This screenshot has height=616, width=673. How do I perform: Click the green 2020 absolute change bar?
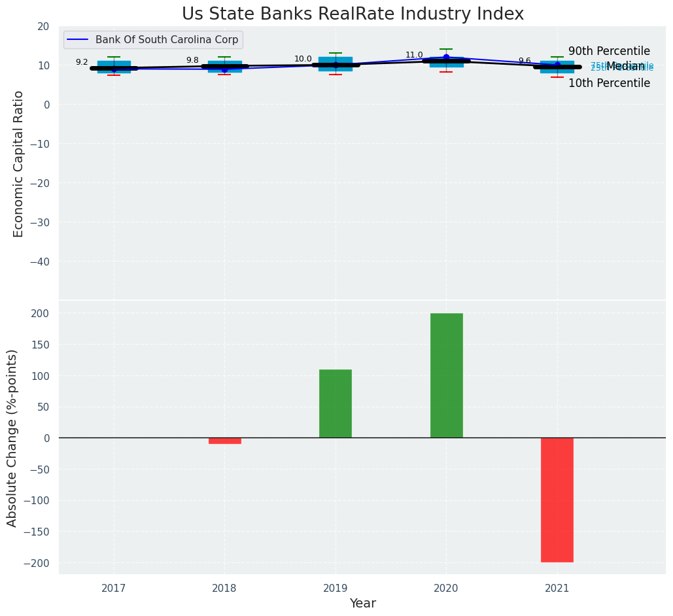446,375
